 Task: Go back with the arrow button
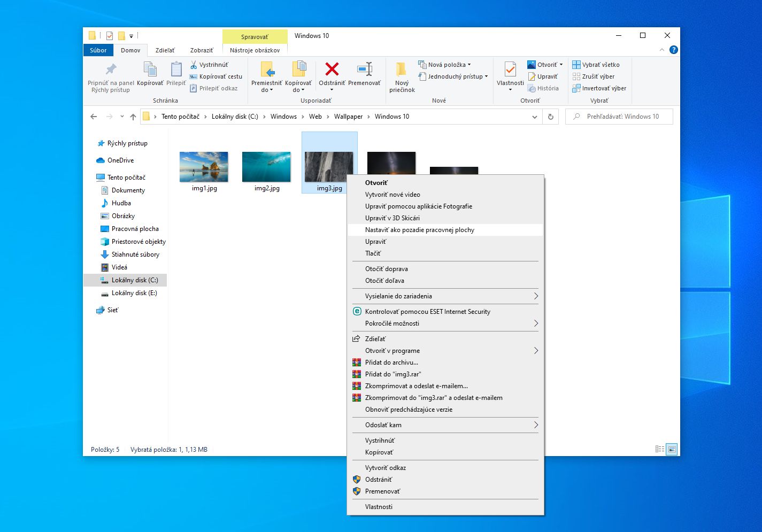[x=94, y=117]
